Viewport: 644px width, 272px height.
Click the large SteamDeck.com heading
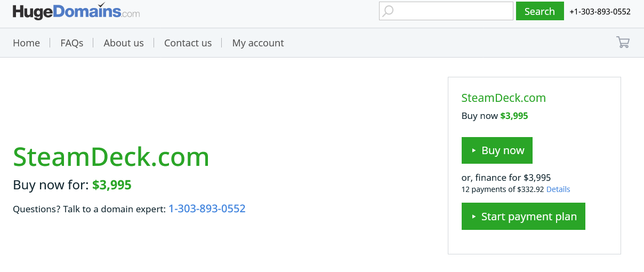111,157
